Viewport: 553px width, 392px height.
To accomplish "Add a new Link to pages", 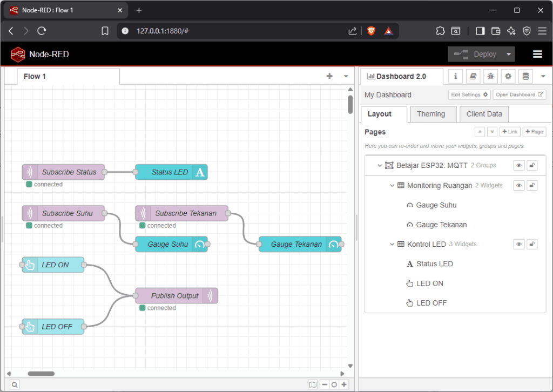I will click(x=510, y=132).
